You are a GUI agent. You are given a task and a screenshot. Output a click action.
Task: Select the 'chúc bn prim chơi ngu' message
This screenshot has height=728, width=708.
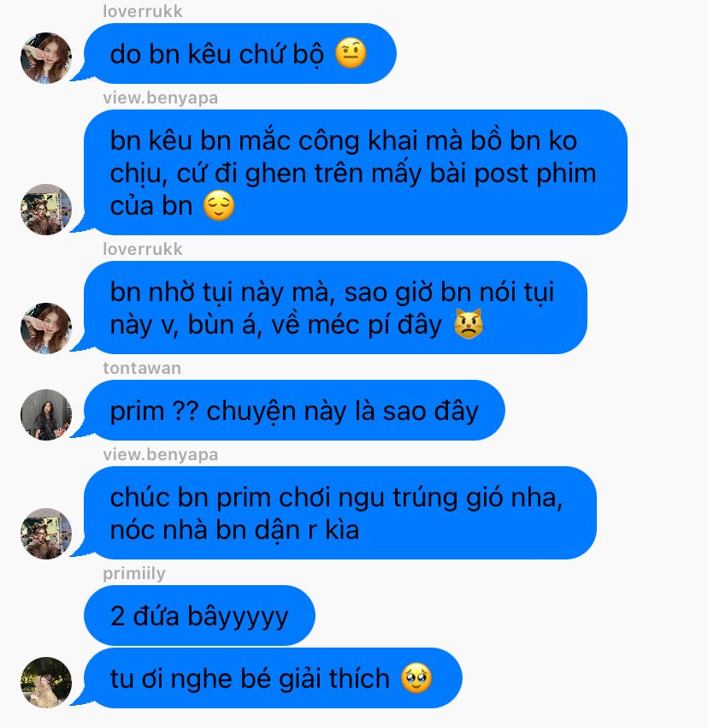point(340,512)
